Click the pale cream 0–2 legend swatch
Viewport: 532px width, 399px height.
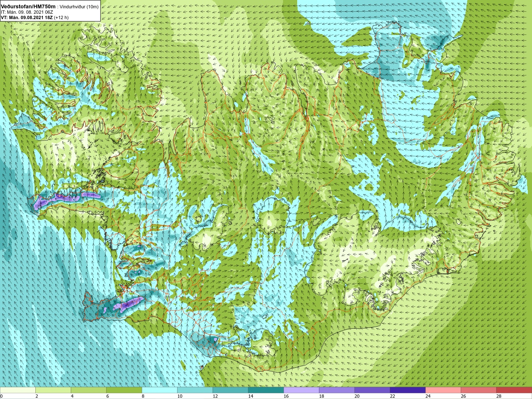(x=18, y=390)
